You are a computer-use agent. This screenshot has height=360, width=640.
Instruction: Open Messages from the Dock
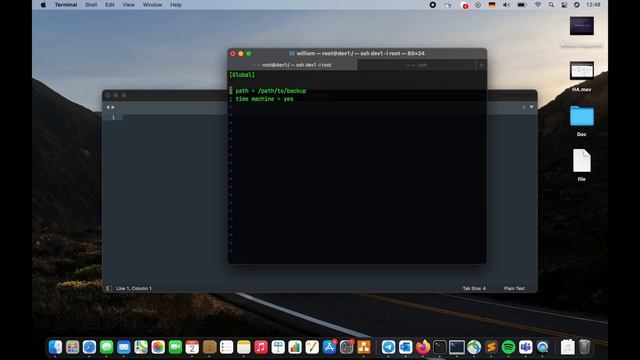pyautogui.click(x=107, y=347)
